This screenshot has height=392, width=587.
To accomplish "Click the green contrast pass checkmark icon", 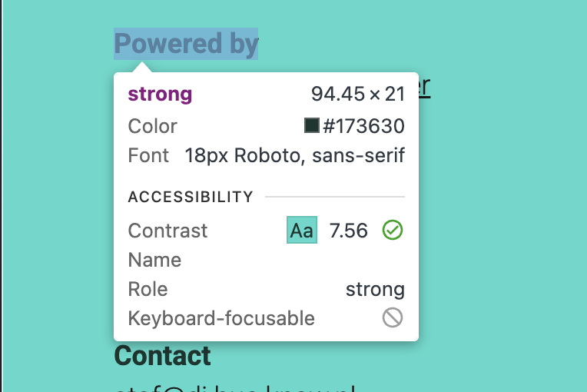I will click(393, 230).
